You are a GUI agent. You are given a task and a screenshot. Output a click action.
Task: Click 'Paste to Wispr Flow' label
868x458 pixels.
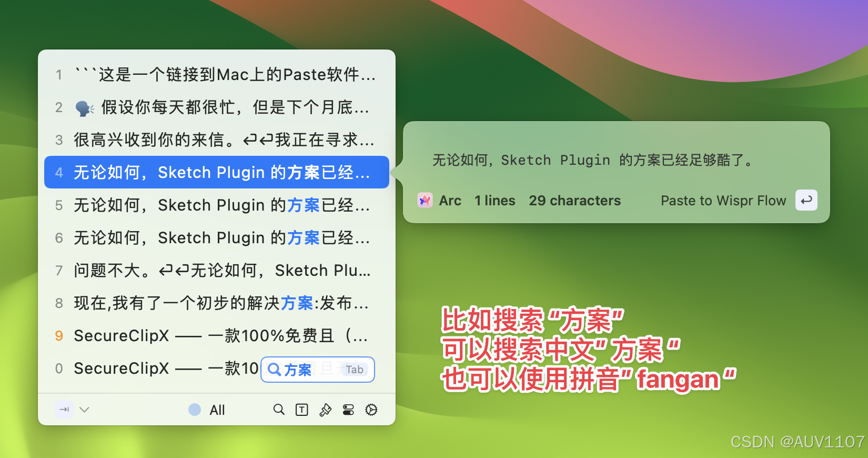point(723,201)
